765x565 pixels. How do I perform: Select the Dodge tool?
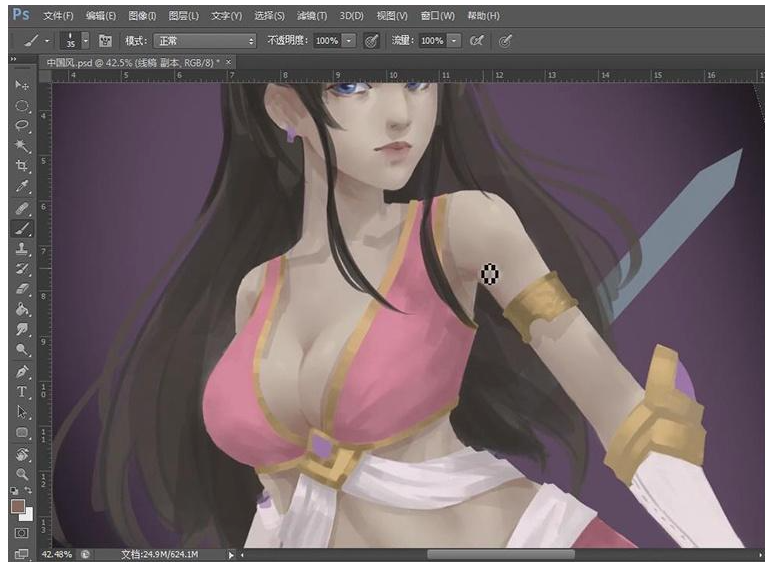coord(21,350)
